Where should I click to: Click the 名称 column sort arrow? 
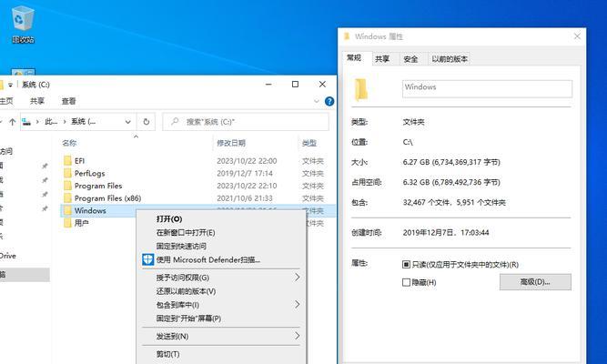click(x=136, y=136)
